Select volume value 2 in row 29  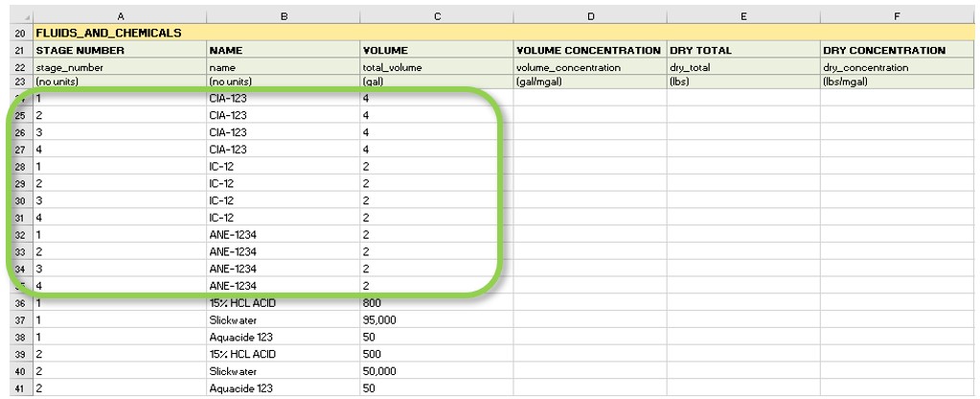coord(437,184)
